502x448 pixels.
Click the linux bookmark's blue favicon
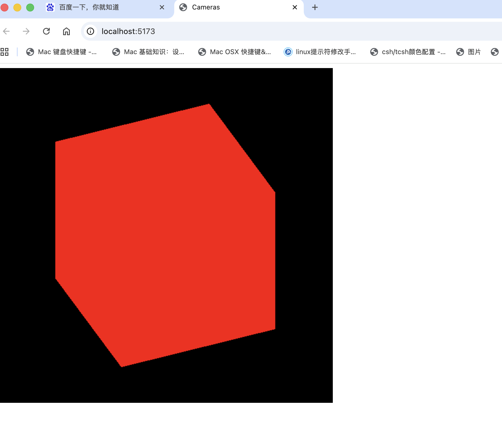[x=288, y=52]
